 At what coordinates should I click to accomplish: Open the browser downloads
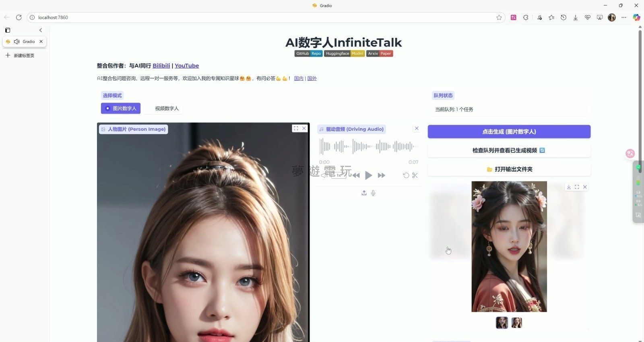click(576, 17)
